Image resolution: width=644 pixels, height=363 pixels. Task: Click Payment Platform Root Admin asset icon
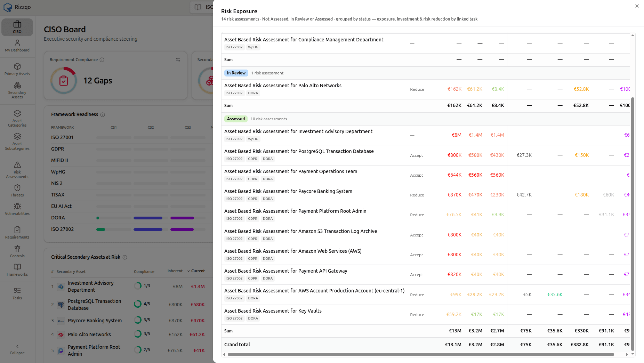tap(61, 351)
